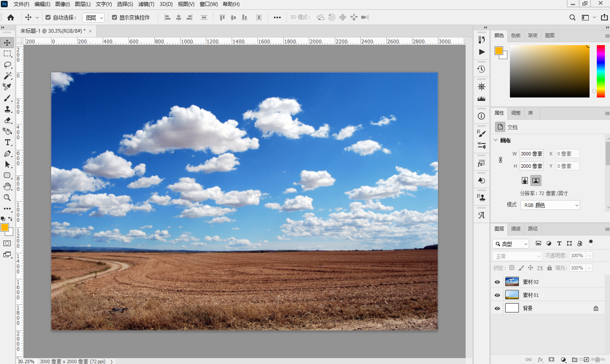Open the Styles fx panel icon

pyautogui.click(x=481, y=164)
